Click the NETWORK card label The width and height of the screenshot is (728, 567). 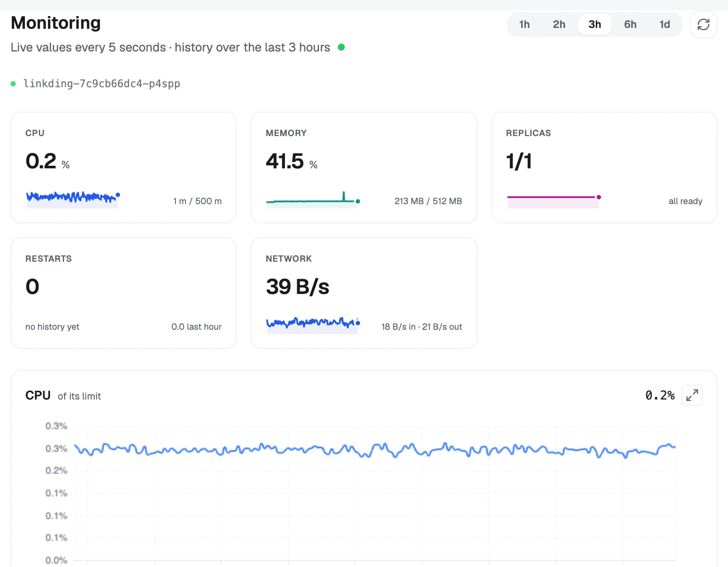pyautogui.click(x=289, y=259)
